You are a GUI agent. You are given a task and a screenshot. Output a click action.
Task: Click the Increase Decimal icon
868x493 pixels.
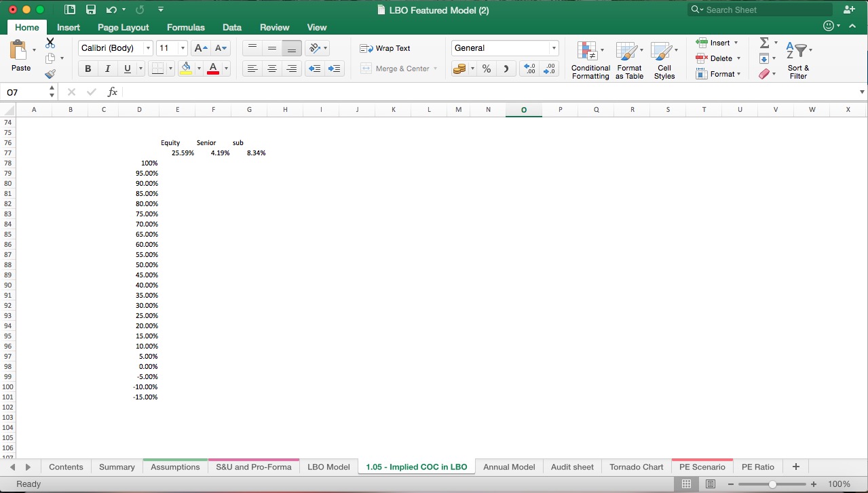pos(529,68)
